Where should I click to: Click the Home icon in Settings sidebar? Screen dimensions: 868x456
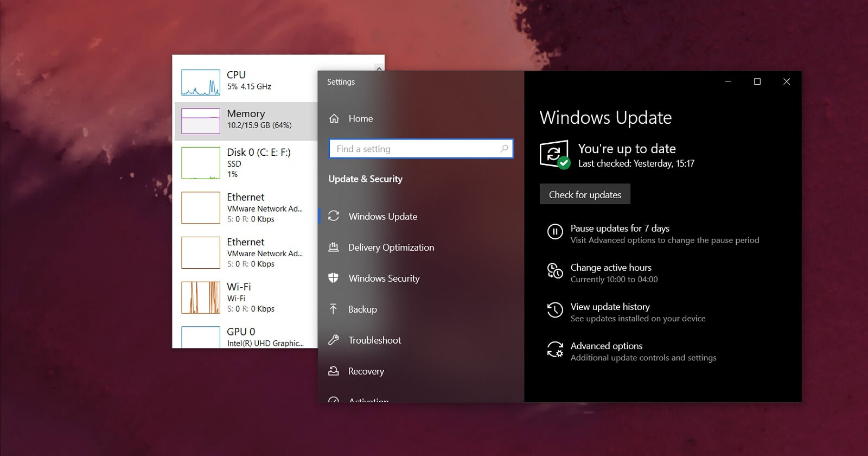pyautogui.click(x=334, y=118)
